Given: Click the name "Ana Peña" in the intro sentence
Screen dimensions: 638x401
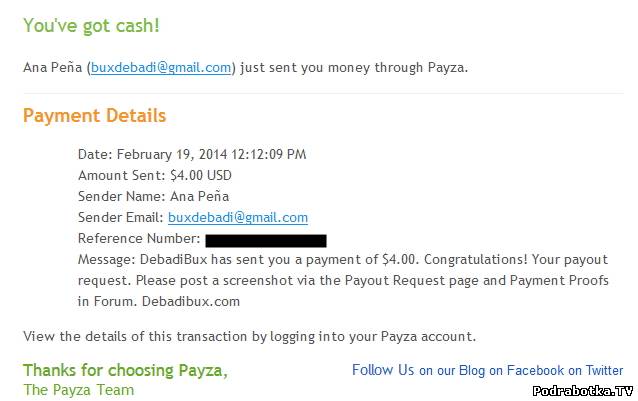Looking at the screenshot, I should [53, 68].
